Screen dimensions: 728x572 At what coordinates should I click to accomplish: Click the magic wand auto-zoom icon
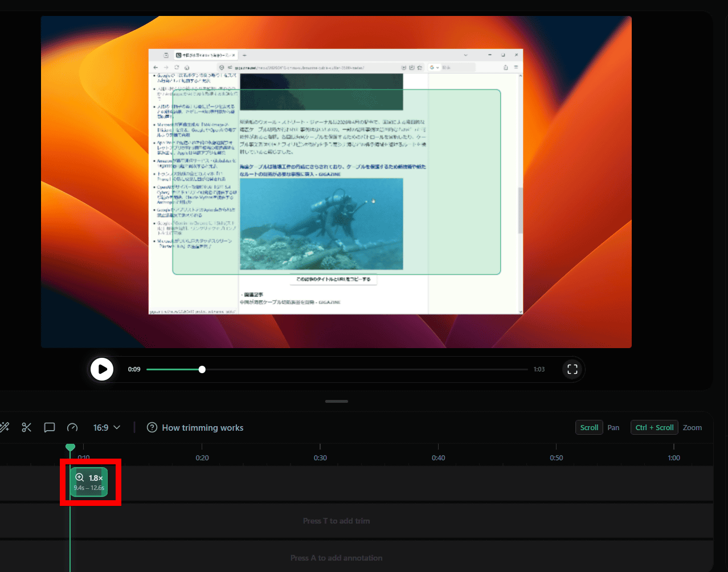click(x=5, y=427)
